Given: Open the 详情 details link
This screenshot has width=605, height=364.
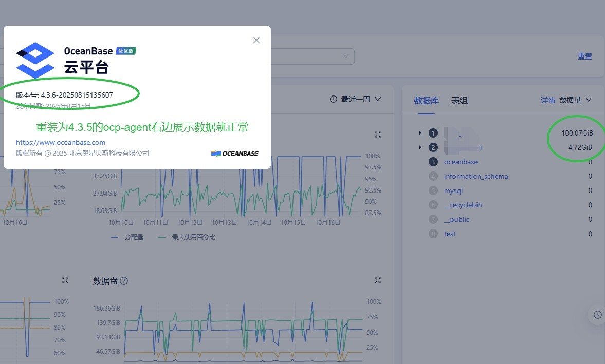Looking at the screenshot, I should [x=547, y=100].
